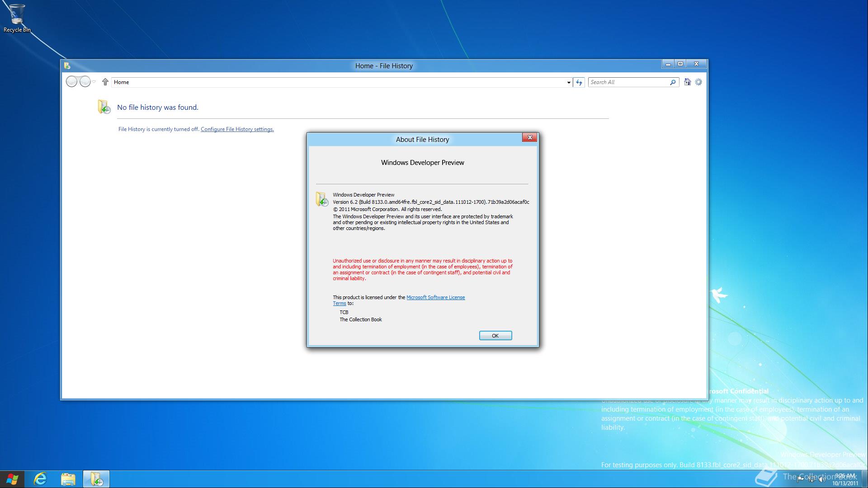Viewport: 868px width, 488px height.
Task: Click the File History icon in About dialog
Action: 322,199
